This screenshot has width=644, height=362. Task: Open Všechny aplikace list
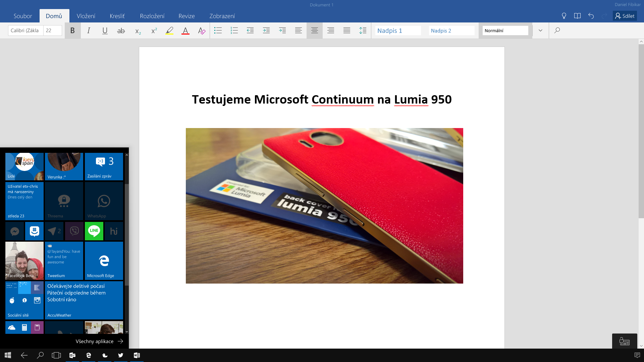pyautogui.click(x=99, y=341)
